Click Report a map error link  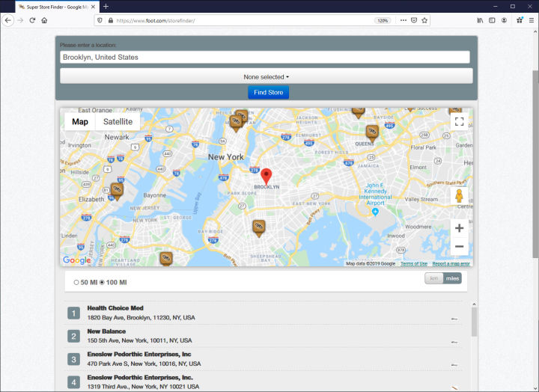click(451, 263)
